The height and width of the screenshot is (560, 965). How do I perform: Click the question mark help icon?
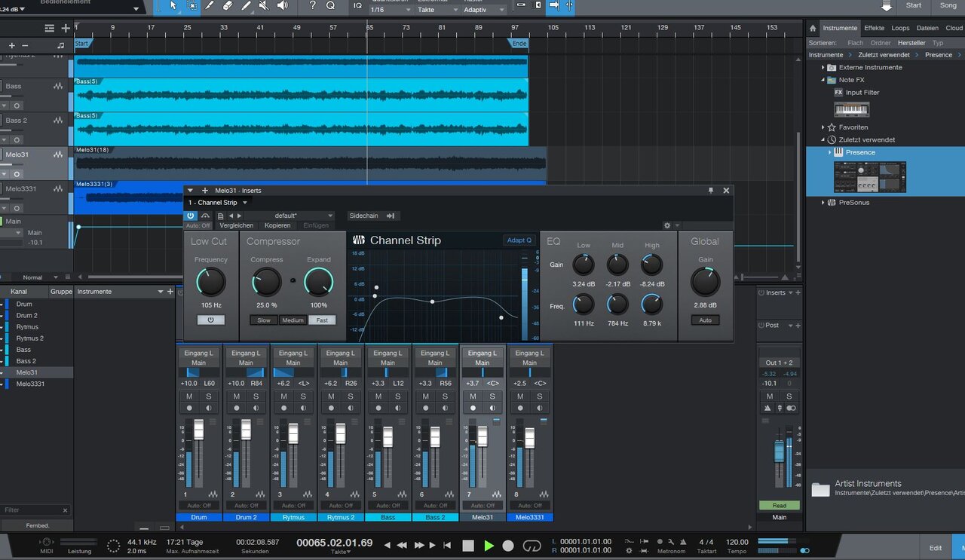click(313, 5)
